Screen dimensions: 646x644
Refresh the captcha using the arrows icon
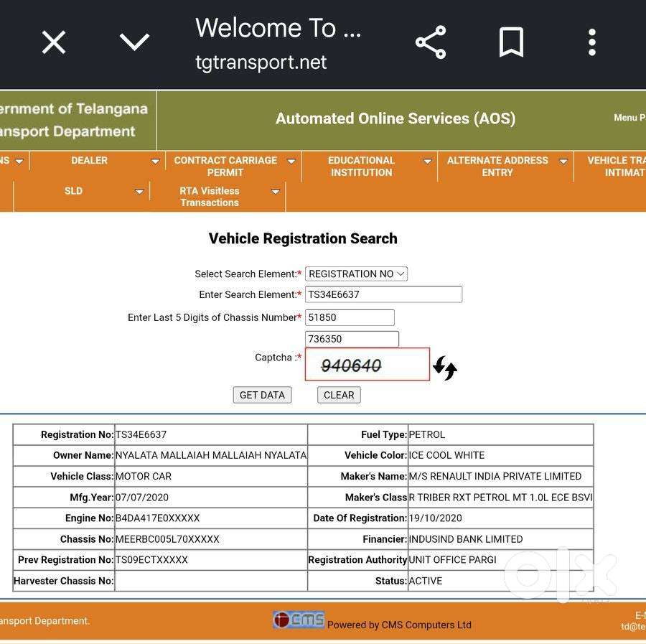coord(445,368)
